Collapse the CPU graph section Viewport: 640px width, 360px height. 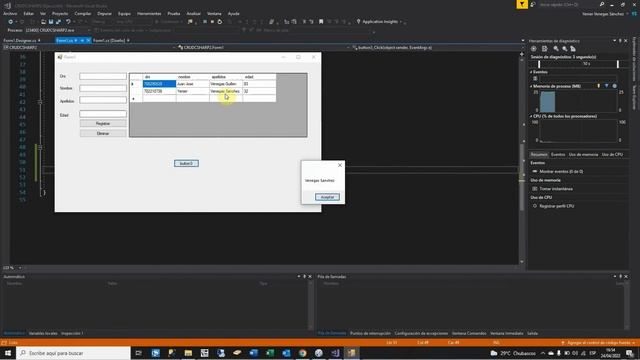(x=531, y=116)
